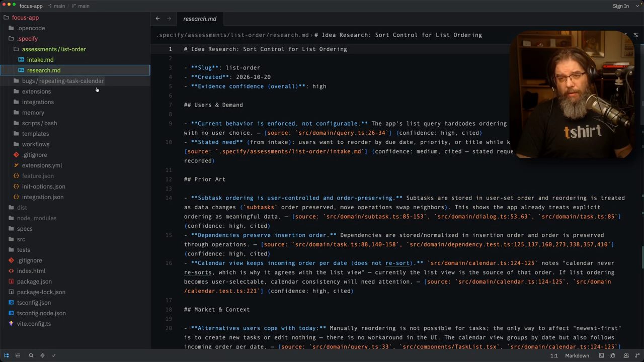The width and height of the screenshot is (644, 362).
Task: Expand the templates folder
Action: point(31,134)
